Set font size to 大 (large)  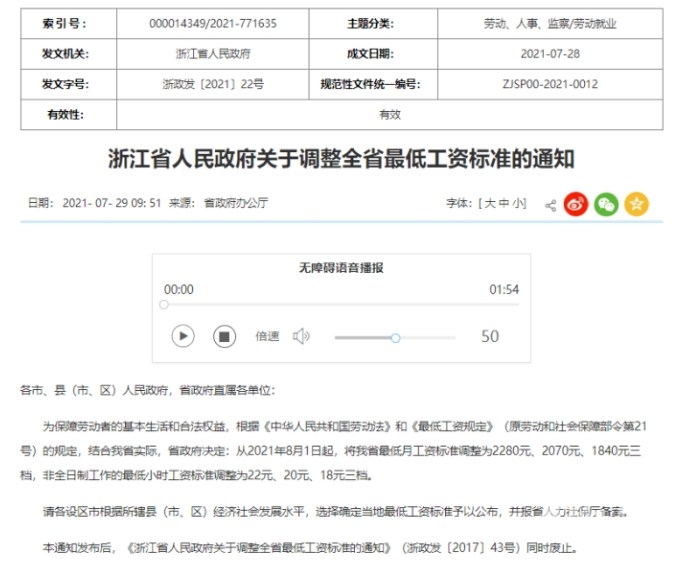490,203
